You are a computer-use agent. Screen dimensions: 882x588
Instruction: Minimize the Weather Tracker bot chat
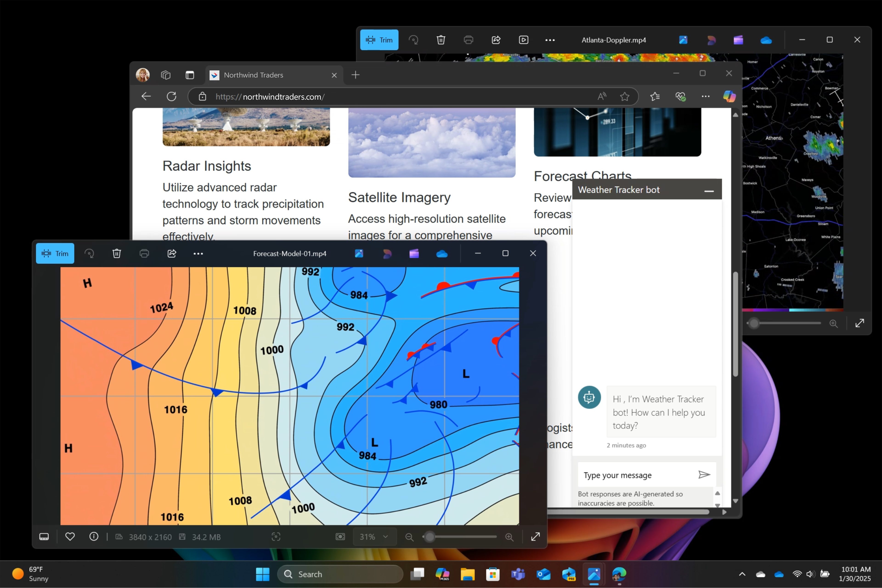click(709, 191)
